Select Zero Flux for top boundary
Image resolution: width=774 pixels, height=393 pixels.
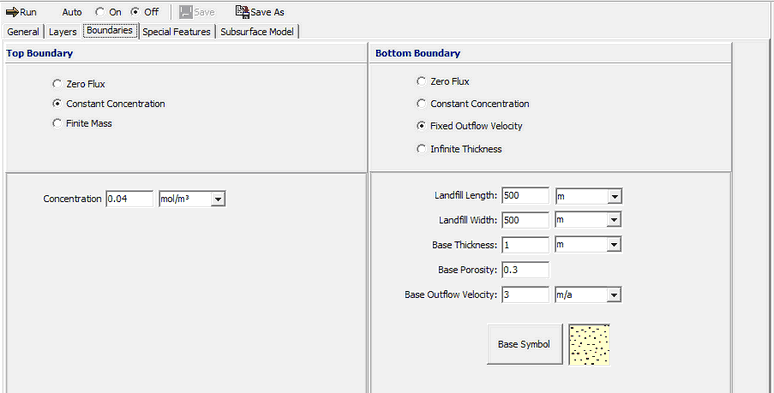click(57, 84)
